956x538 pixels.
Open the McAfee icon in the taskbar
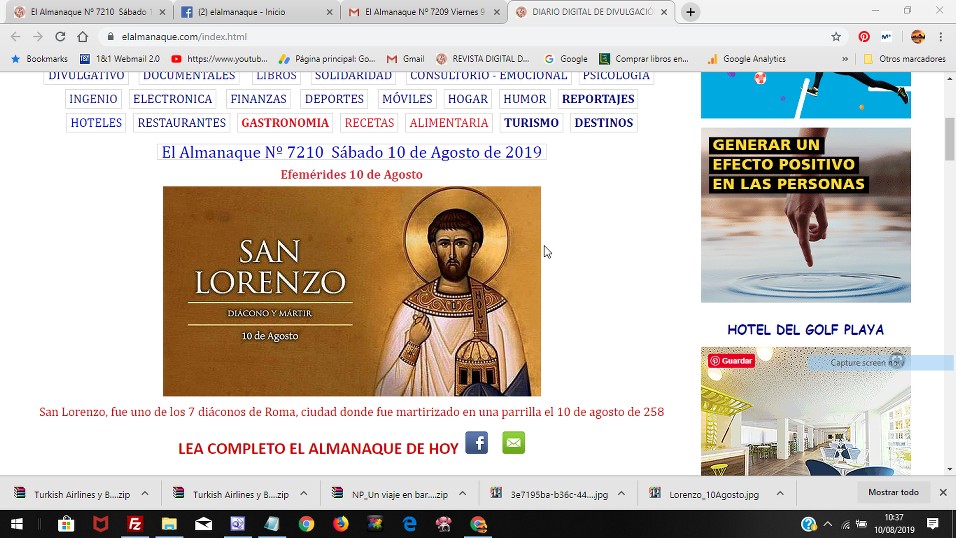[x=101, y=524]
